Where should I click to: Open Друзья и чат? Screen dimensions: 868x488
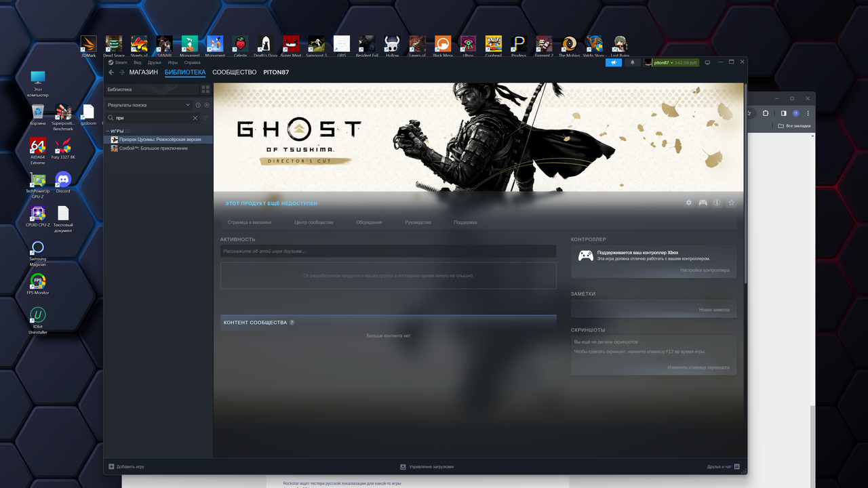[x=723, y=467]
